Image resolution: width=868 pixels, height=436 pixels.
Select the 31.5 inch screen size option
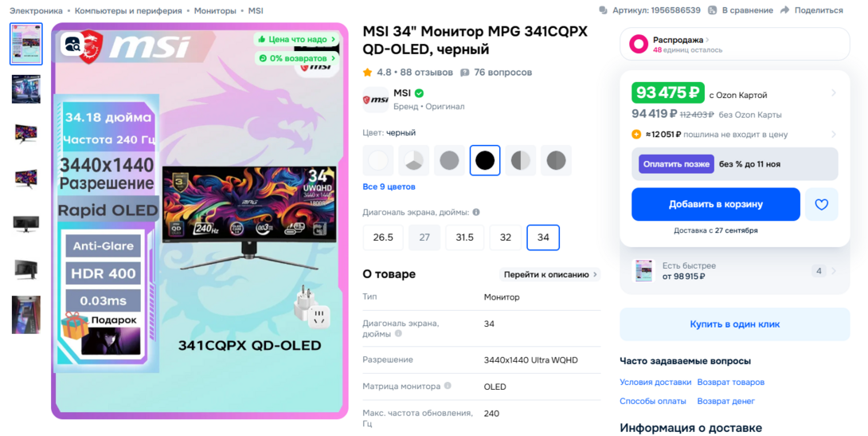(x=464, y=238)
